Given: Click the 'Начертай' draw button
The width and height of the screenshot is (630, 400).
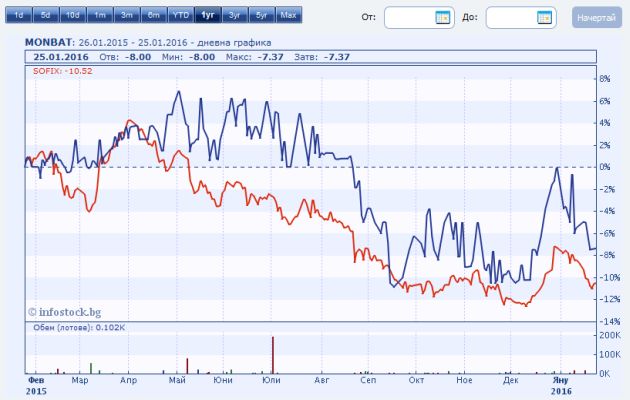Looking at the screenshot, I should tap(596, 17).
